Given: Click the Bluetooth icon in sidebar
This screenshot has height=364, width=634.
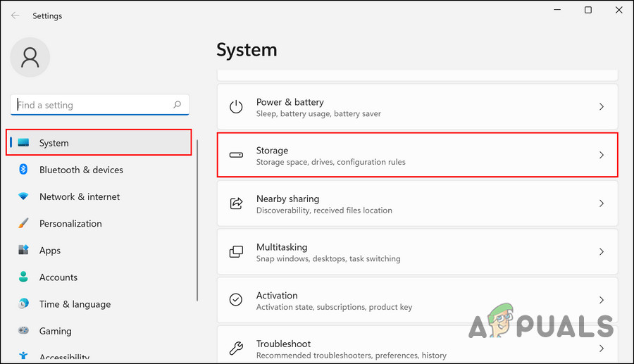Looking at the screenshot, I should tap(23, 169).
